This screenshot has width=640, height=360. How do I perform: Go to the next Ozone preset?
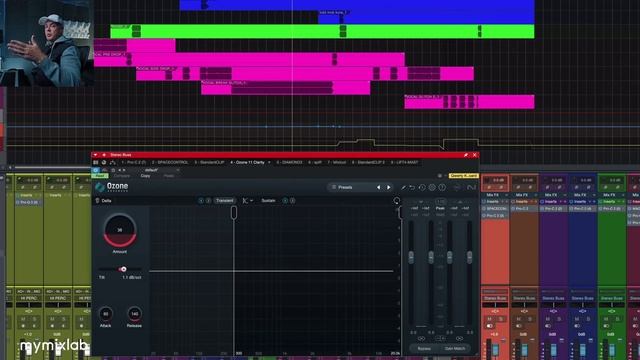point(389,187)
